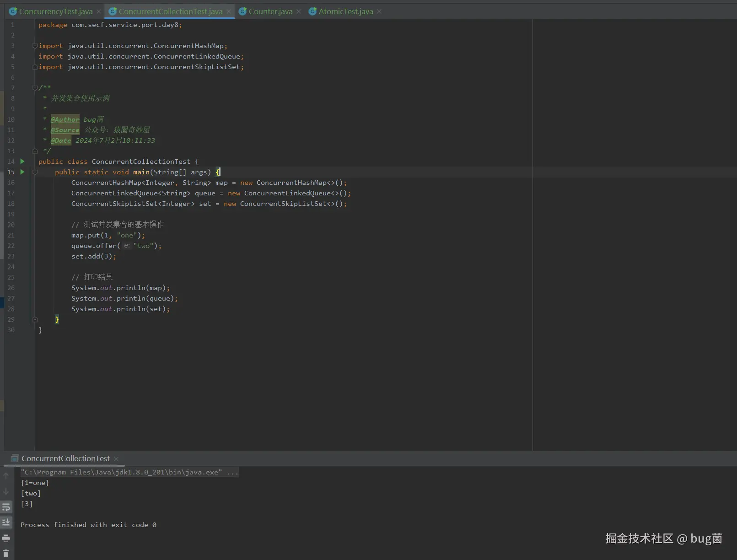
Task: Click the queue.offer "two" statement
Action: 116,246
